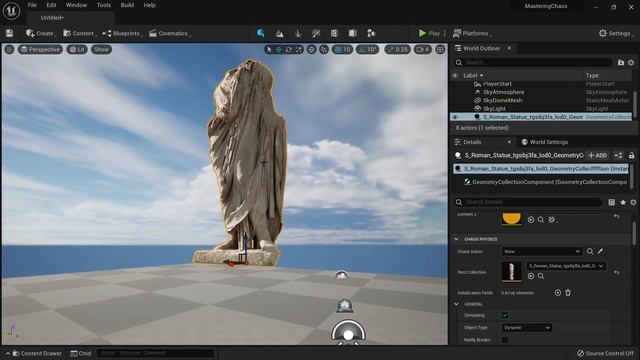Screen dimensions: 640x360
Task: Click the Unreal Engine logo icon
Action: click(x=11, y=11)
